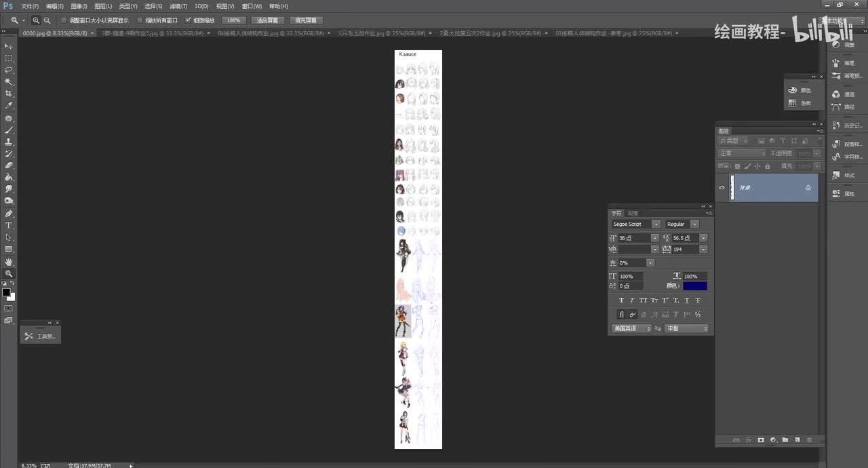The image size is (868, 468).
Task: Click the 填充屏幕 button
Action: 306,20
